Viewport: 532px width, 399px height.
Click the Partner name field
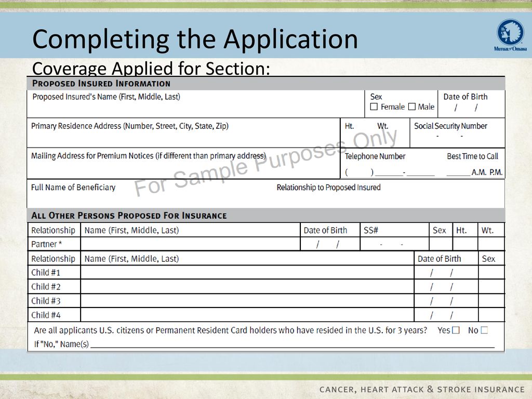pos(190,244)
